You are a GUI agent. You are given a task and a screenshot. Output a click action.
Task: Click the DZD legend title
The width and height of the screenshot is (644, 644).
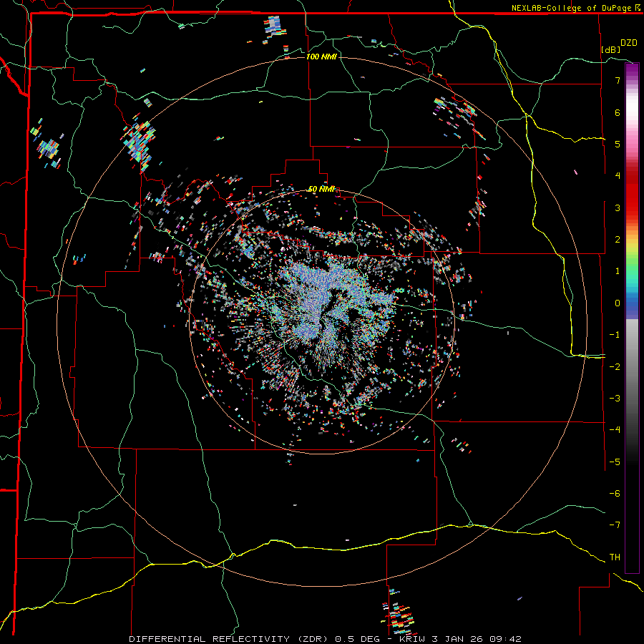(629, 43)
